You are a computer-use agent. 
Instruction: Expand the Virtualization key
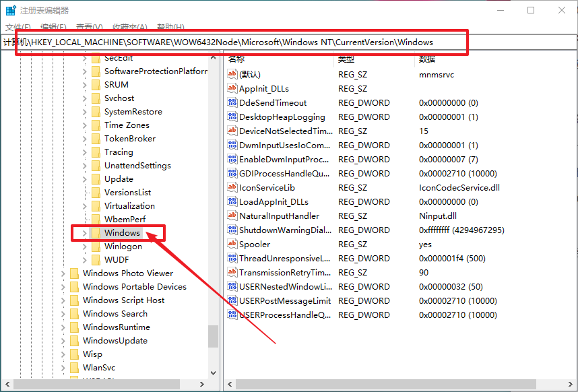click(84, 206)
